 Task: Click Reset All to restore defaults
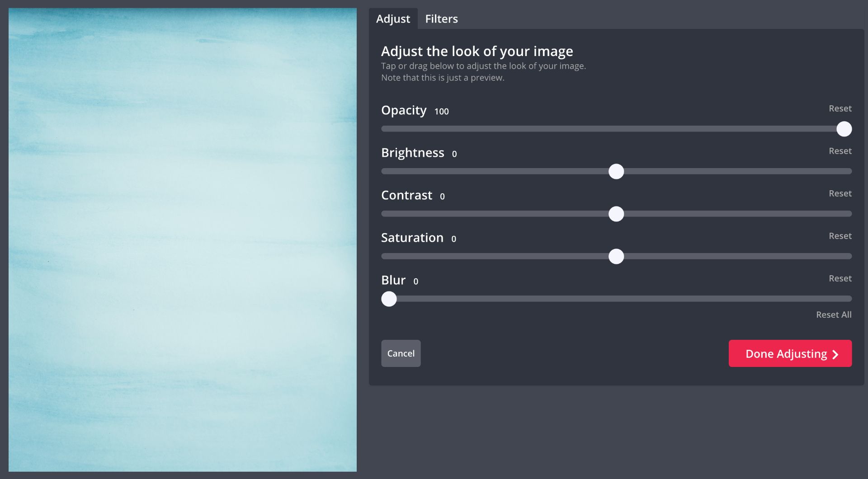[833, 315]
